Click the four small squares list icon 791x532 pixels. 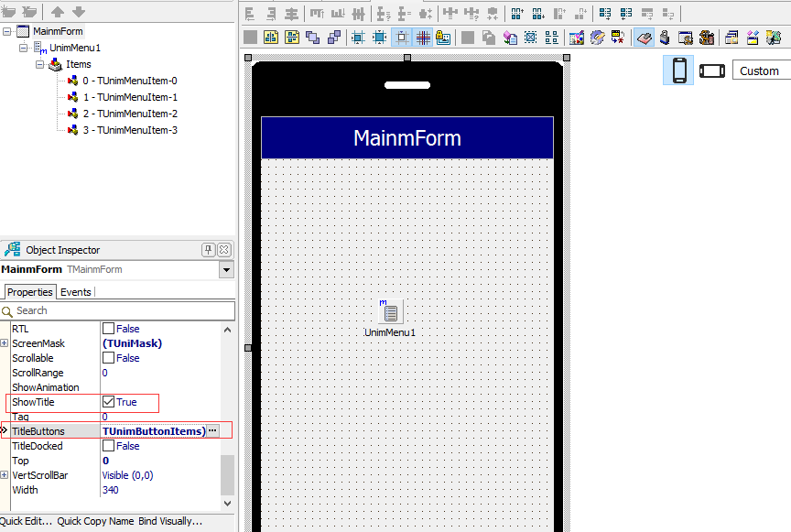pos(552,38)
